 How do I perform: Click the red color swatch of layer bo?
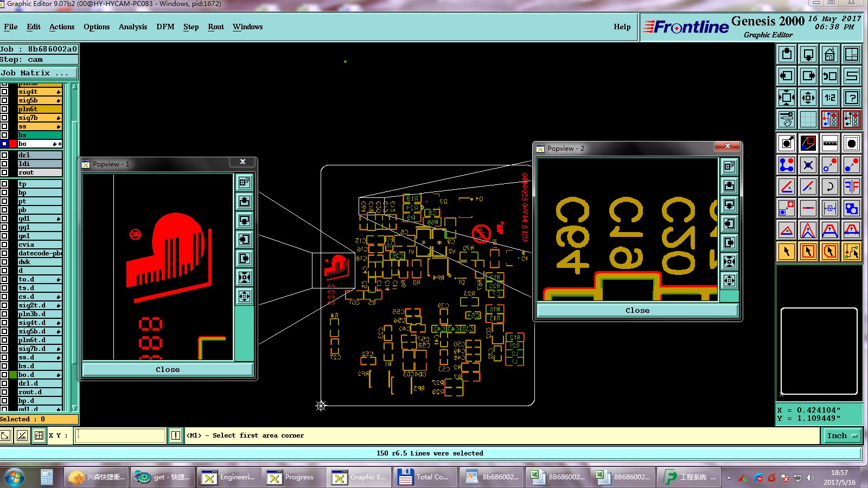click(13, 144)
